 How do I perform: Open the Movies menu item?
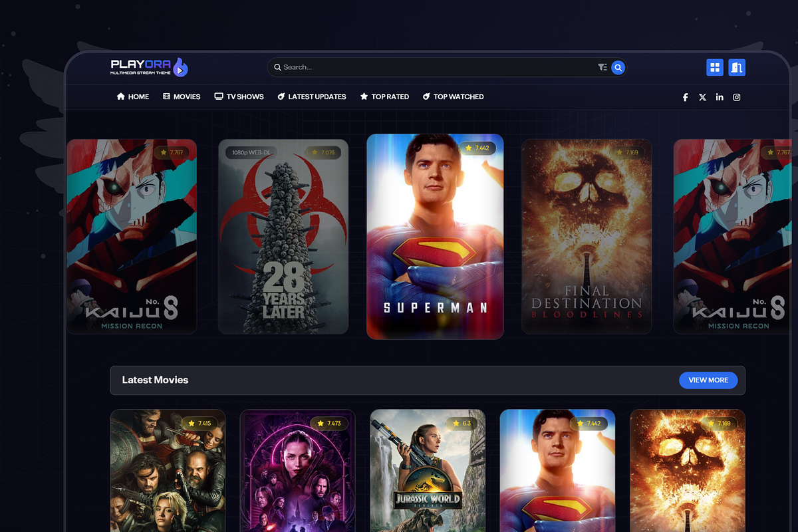pyautogui.click(x=182, y=96)
